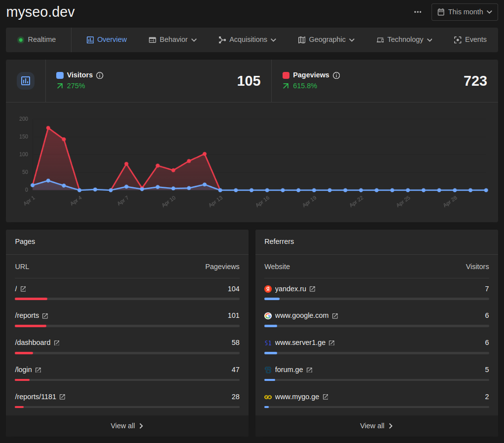504x443 pixels.
Task: Open forum.ge external link icon
Action: pos(309,370)
